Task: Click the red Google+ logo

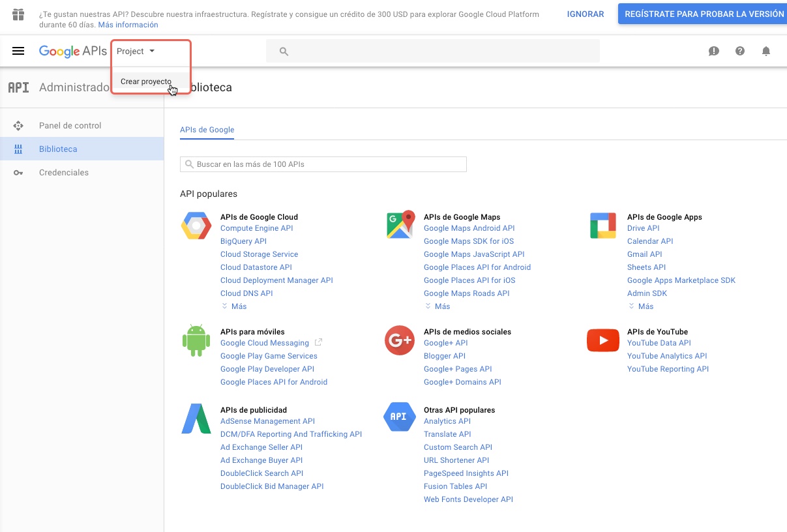Action: coord(400,340)
